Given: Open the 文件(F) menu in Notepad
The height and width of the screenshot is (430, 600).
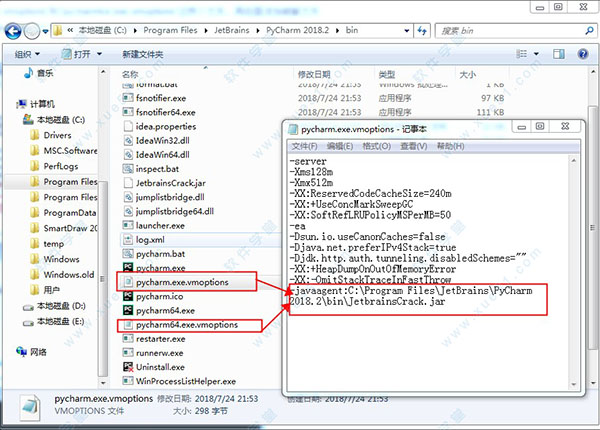Looking at the screenshot, I should (305, 147).
